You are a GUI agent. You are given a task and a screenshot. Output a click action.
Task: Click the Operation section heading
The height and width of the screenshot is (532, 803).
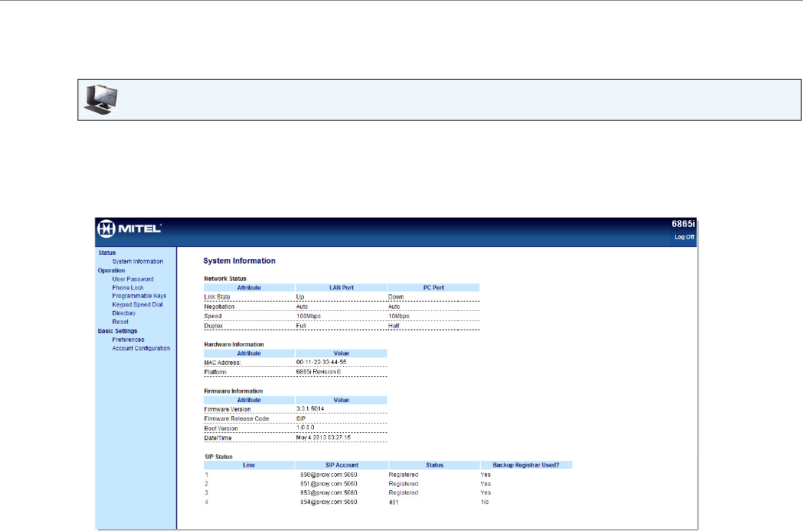pyautogui.click(x=111, y=271)
